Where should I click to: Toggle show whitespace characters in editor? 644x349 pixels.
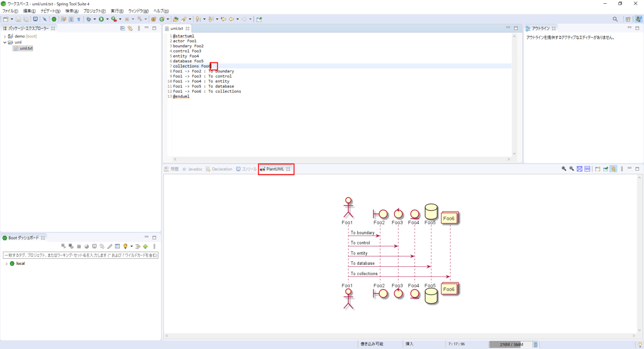79,19
